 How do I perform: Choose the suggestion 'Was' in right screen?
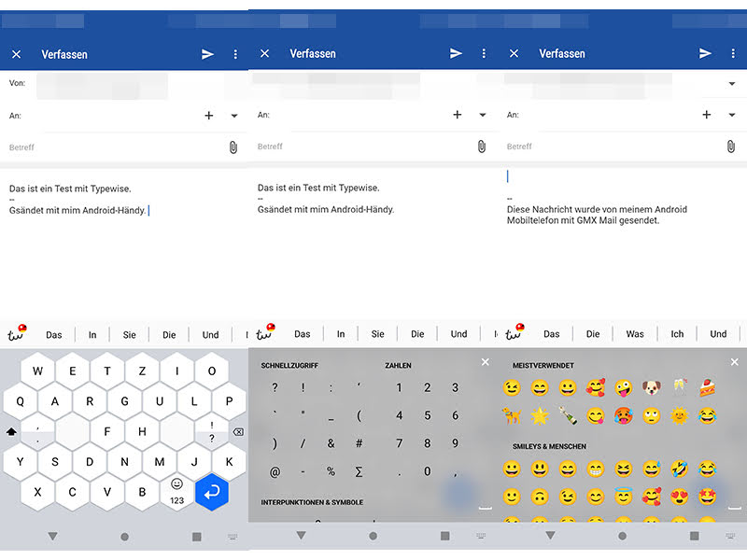[635, 334]
